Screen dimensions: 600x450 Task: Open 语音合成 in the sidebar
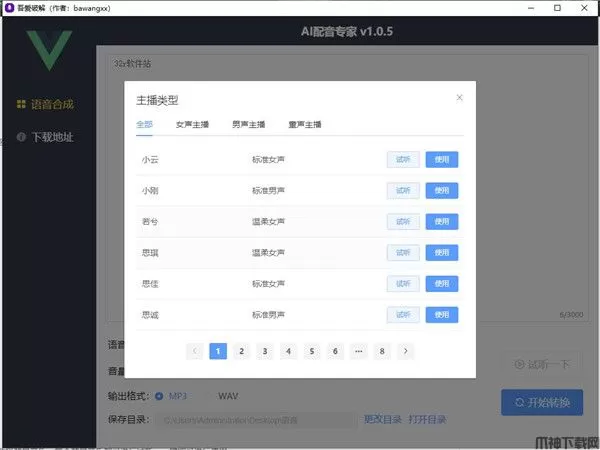(x=45, y=104)
